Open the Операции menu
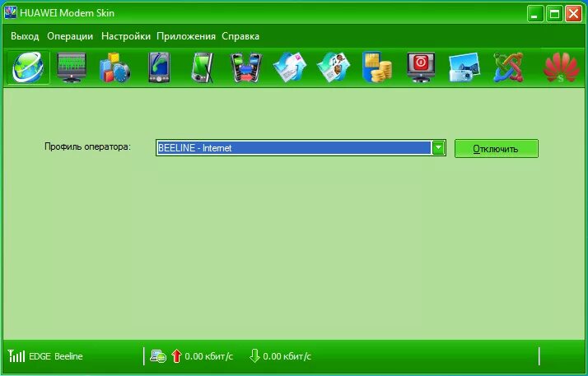 [x=70, y=36]
